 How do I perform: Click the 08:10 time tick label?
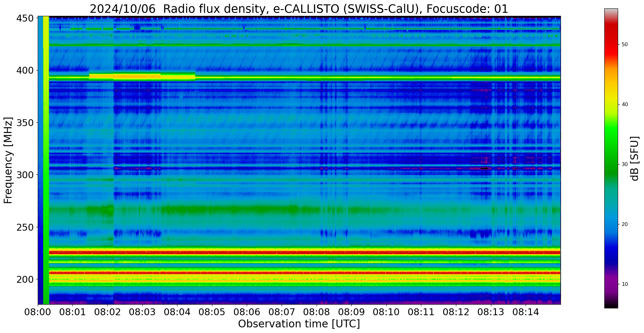[x=386, y=312]
